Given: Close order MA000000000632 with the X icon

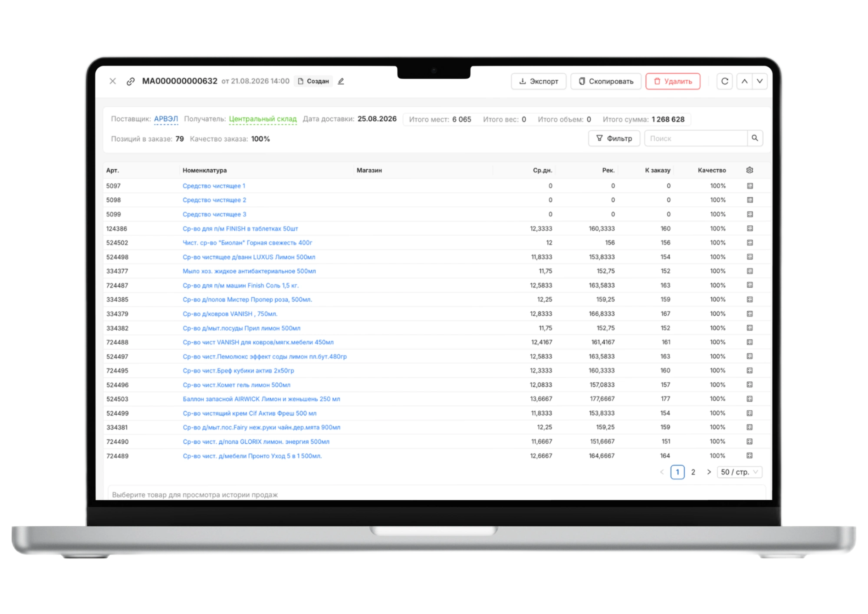Looking at the screenshot, I should pos(113,81).
